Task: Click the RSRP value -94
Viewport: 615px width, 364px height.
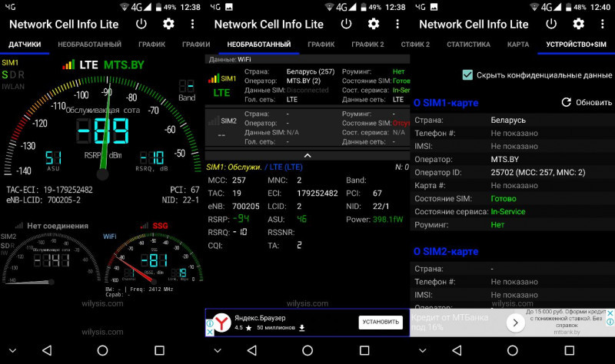Action: (241, 219)
